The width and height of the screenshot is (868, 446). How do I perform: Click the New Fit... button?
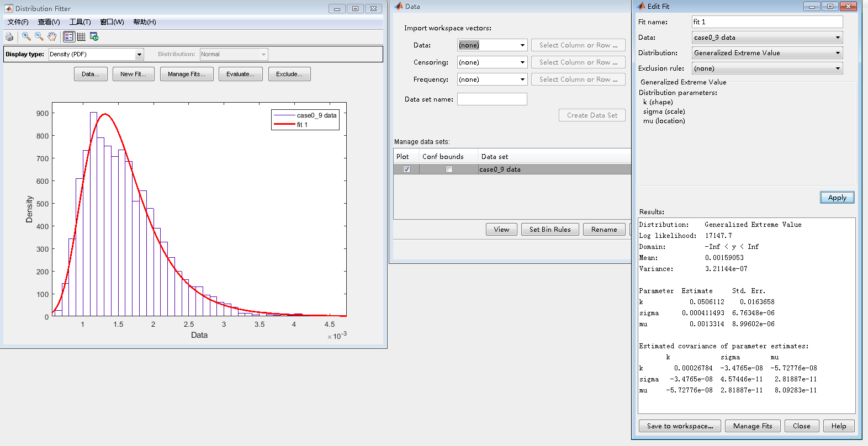coord(134,74)
